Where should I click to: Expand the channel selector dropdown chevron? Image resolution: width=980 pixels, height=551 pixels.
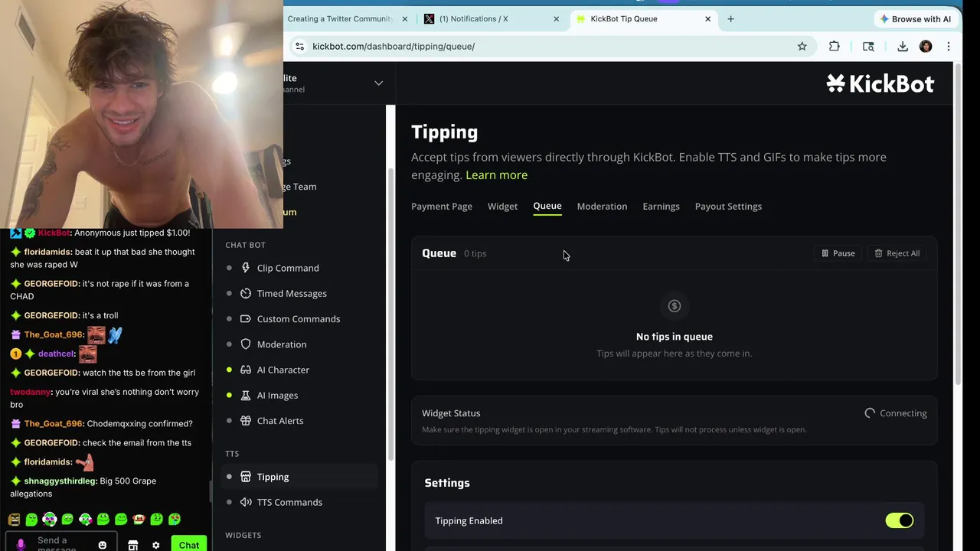point(378,83)
